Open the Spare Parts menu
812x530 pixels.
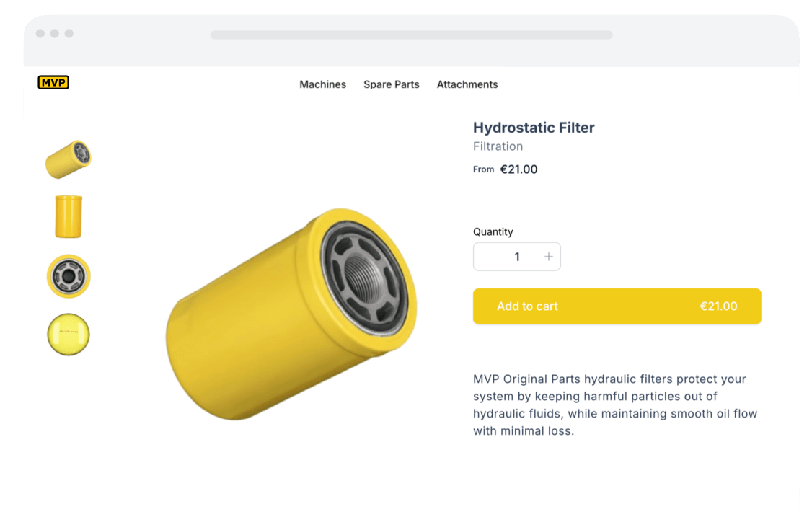point(392,84)
